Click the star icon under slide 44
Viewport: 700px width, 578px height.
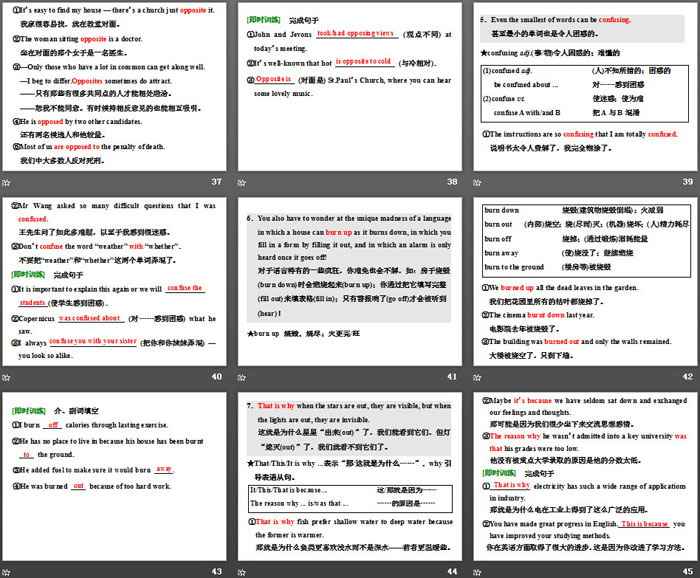pos(242,572)
